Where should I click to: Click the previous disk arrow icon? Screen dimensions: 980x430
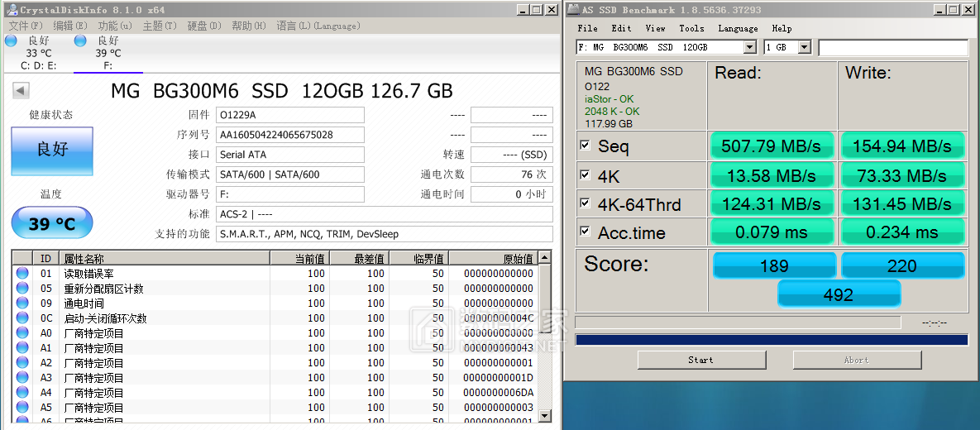(x=21, y=91)
